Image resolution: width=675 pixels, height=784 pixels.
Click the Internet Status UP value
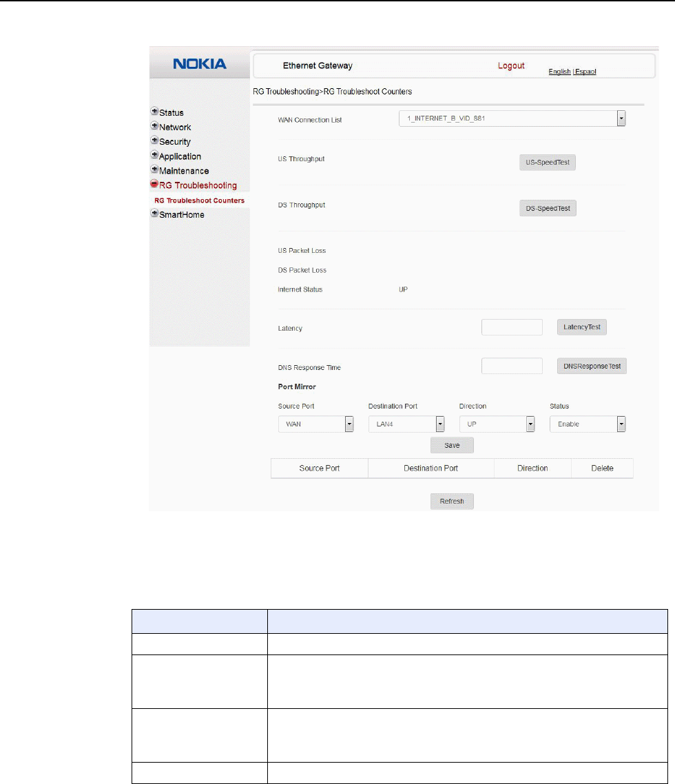pyautogui.click(x=403, y=289)
